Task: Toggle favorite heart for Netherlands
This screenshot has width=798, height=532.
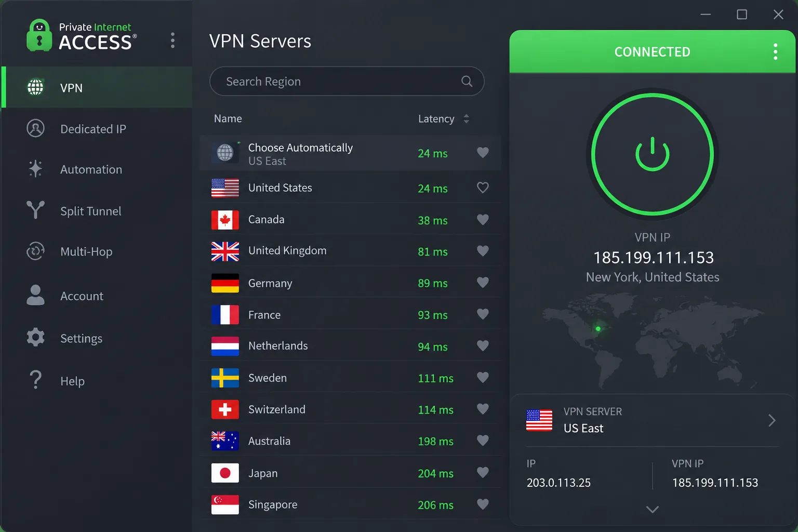Action: click(483, 345)
